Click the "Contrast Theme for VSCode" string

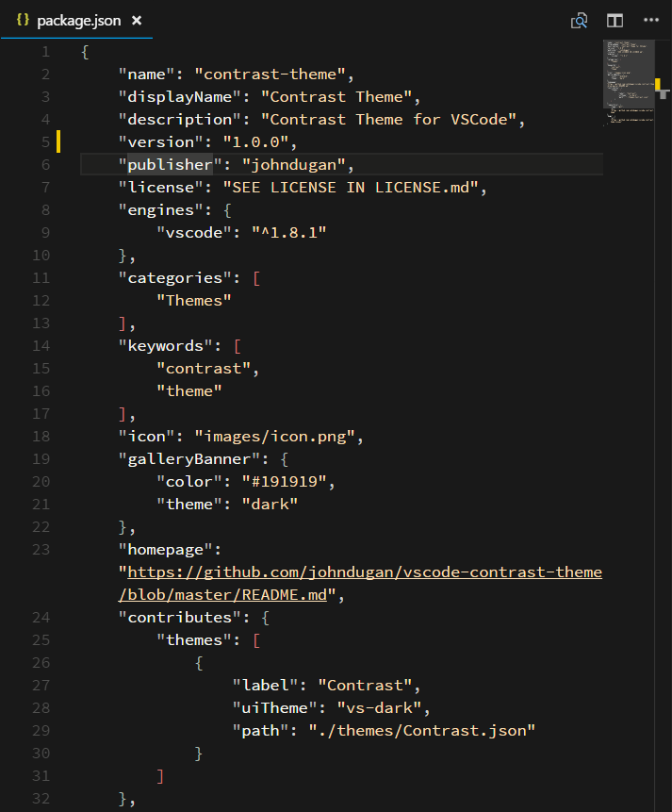pyautogui.click(x=388, y=120)
